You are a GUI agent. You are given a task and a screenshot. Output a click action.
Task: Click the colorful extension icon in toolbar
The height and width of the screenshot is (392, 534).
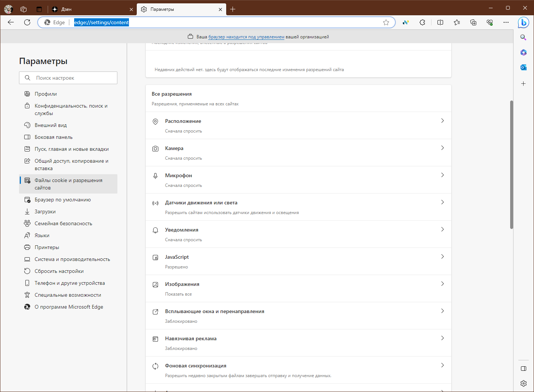click(x=406, y=22)
